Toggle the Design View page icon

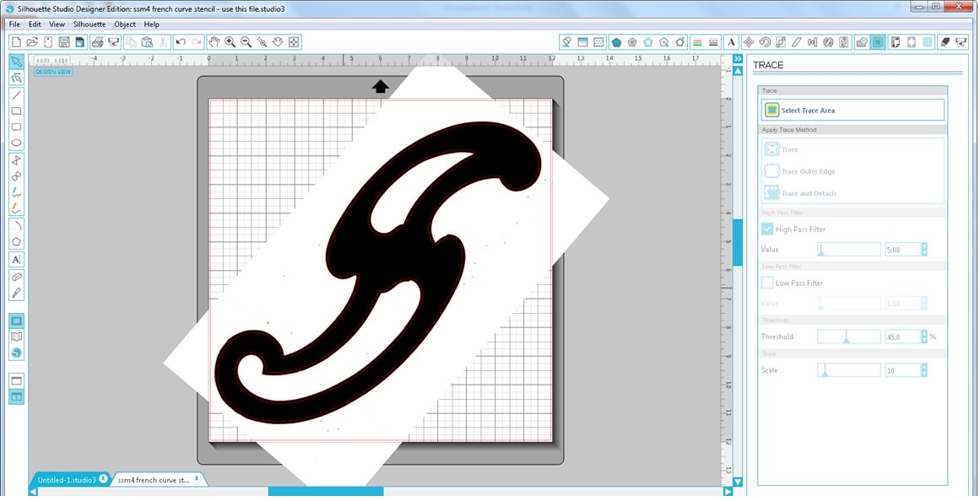[17, 321]
